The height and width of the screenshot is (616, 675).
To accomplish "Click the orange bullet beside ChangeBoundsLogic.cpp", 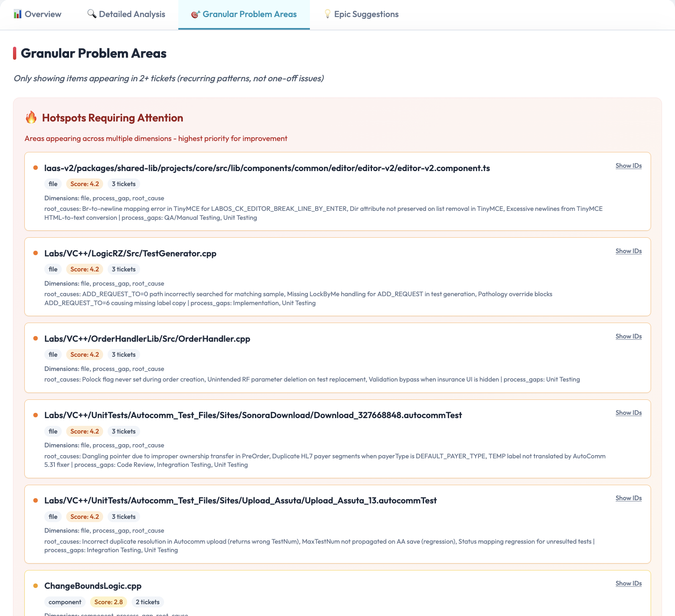I will (x=36, y=585).
